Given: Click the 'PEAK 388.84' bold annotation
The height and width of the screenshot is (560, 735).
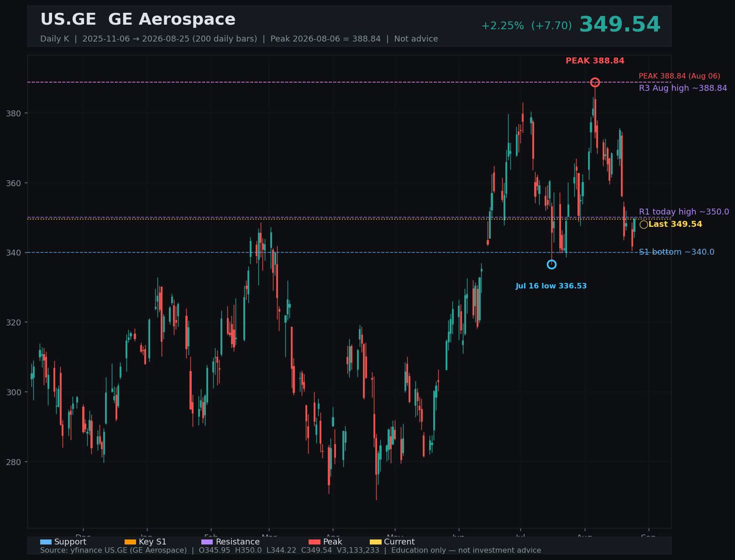Looking at the screenshot, I should point(595,61).
